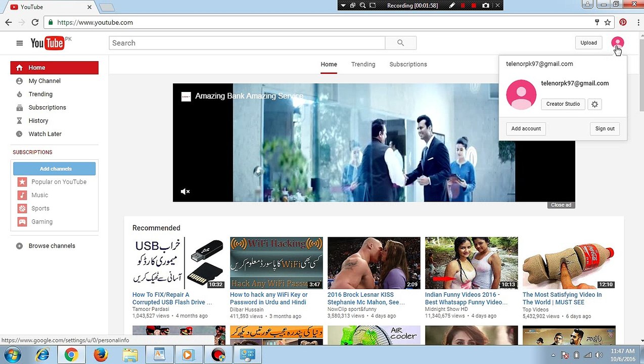This screenshot has height=364, width=644.
Task: Open Firefox from the taskbar
Action: (100, 355)
